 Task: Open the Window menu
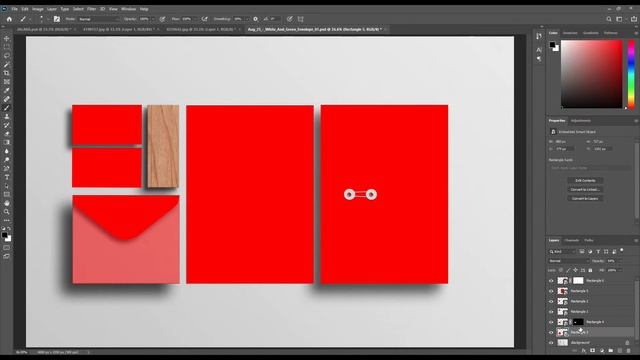click(x=129, y=9)
